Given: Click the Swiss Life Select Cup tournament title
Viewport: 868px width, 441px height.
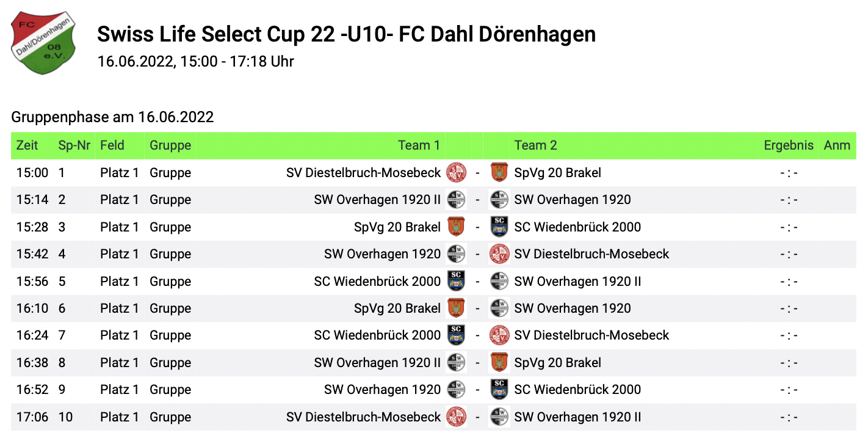Looking at the screenshot, I should coord(346,34).
